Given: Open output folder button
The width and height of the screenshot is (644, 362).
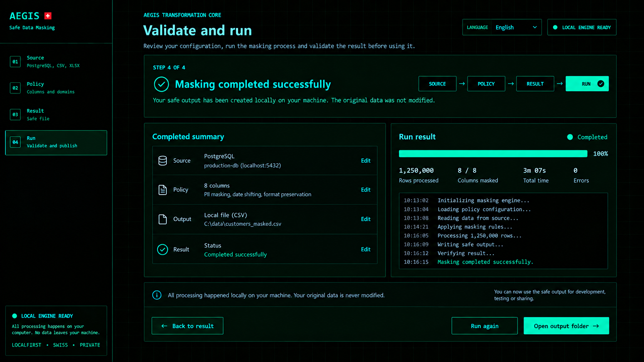Looking at the screenshot, I should coord(566,326).
